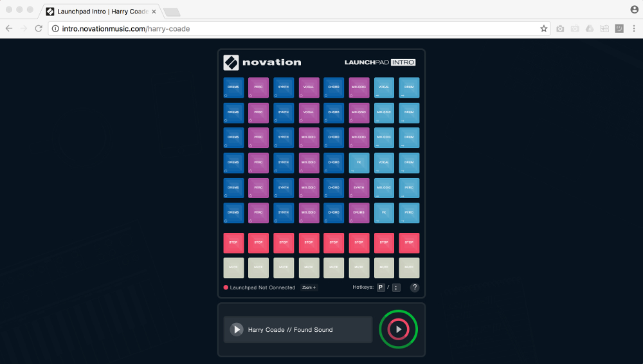Click the LAUNCHPAD INTRO title
The height and width of the screenshot is (364, 643).
[380, 62]
